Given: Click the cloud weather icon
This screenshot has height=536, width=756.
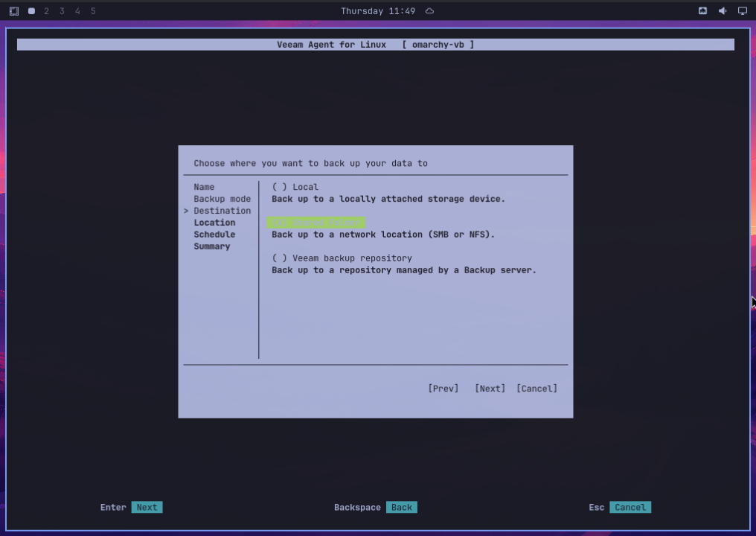Looking at the screenshot, I should click(429, 11).
